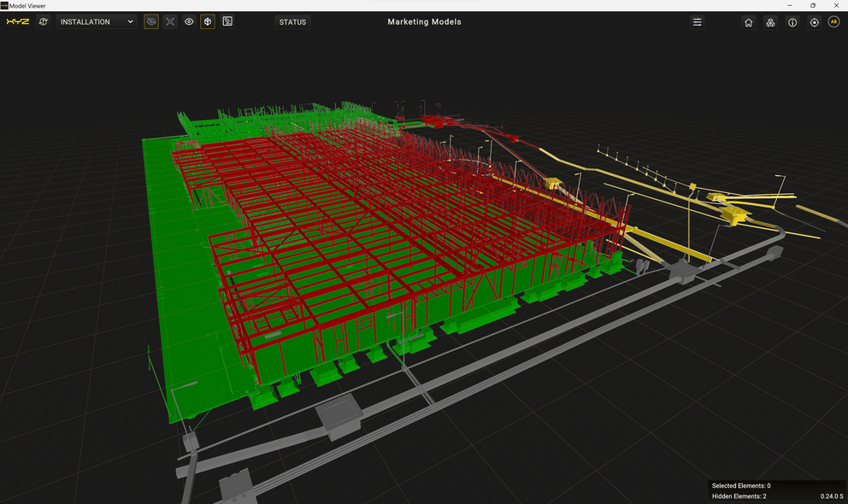The width and height of the screenshot is (848, 504).
Task: Toggle the eye-slash hidden elements filter
Action: [x=151, y=21]
